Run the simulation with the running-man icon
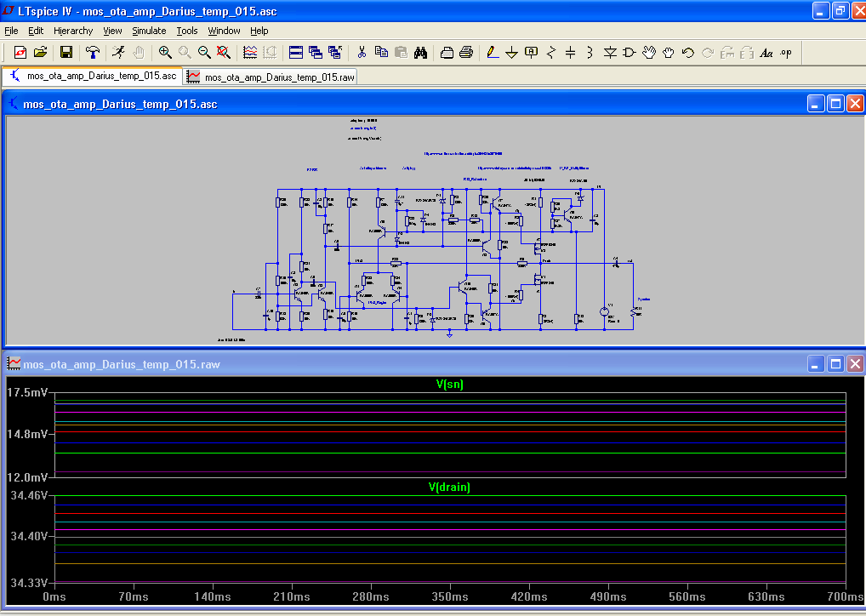Screen dimensions: 866x616 [x=119, y=53]
